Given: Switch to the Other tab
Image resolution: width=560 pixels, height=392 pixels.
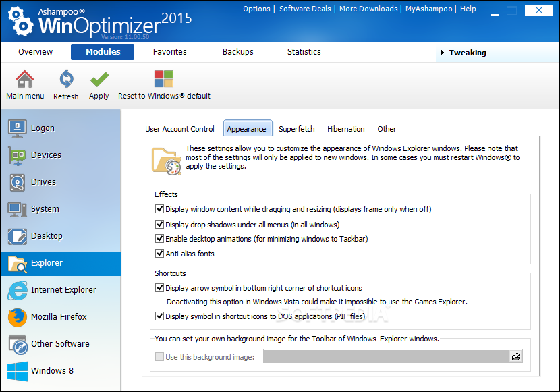Looking at the screenshot, I should pyautogui.click(x=387, y=129).
